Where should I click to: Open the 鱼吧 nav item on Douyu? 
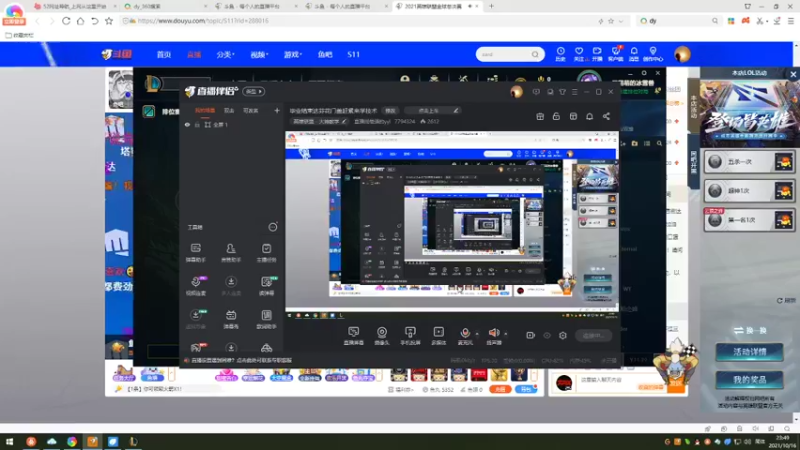(x=325, y=55)
